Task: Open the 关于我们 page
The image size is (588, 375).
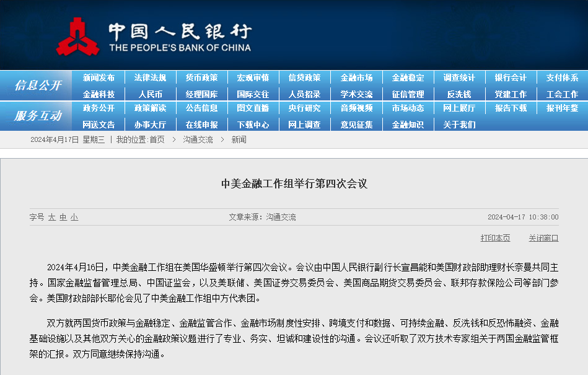Action: 459,124
